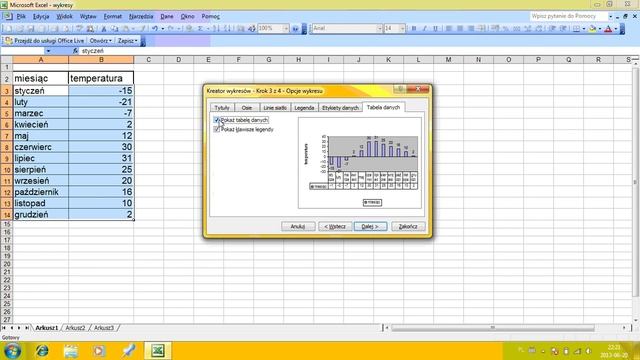
Task: Center cell text
Action: (460, 29)
